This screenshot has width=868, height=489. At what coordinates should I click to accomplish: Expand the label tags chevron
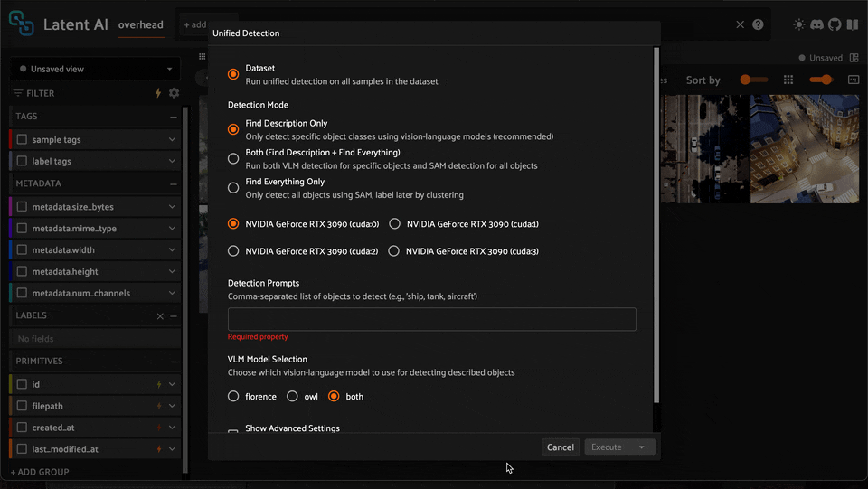(x=172, y=161)
